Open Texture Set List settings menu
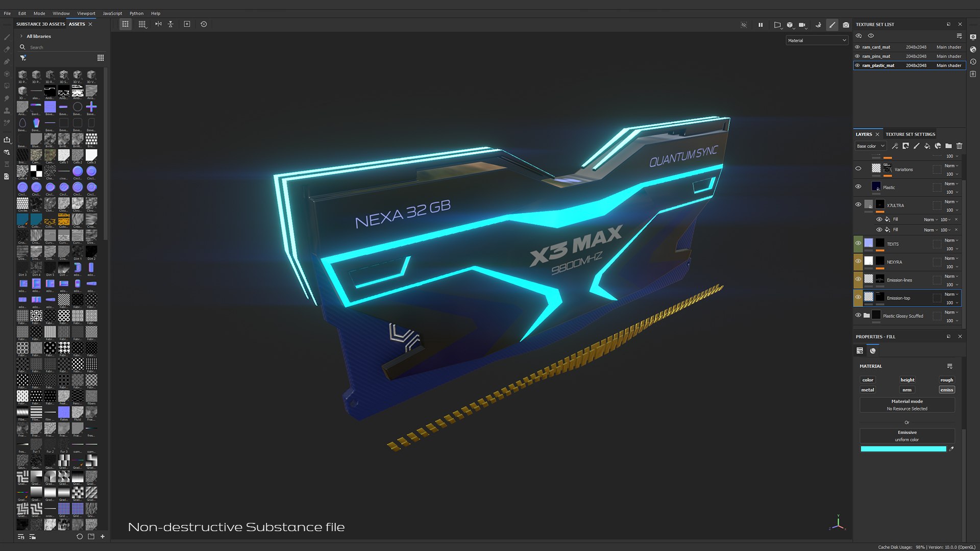 click(x=959, y=36)
